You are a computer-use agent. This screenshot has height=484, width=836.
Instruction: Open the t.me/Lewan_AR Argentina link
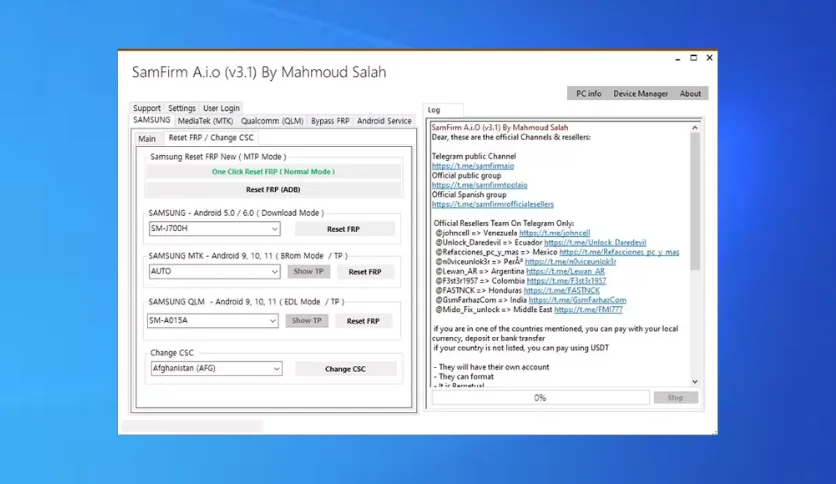[x=566, y=272]
